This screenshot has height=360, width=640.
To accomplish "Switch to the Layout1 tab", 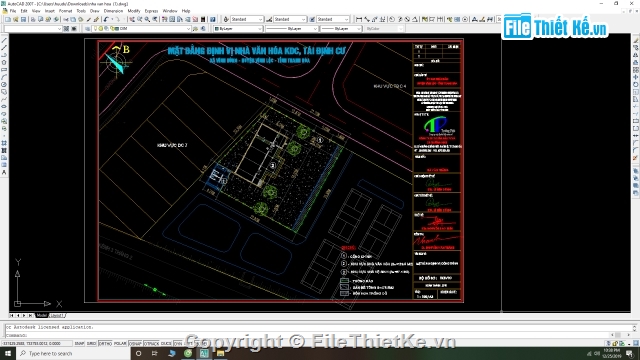I will click(x=57, y=316).
